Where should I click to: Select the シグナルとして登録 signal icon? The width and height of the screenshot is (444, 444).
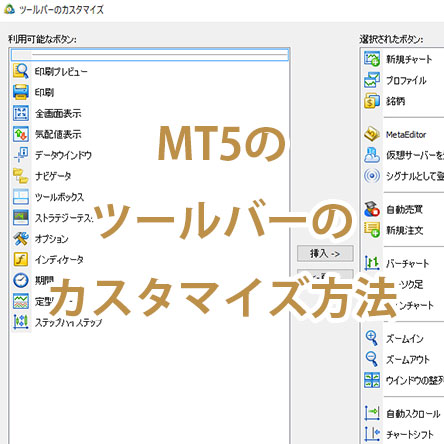click(x=372, y=176)
